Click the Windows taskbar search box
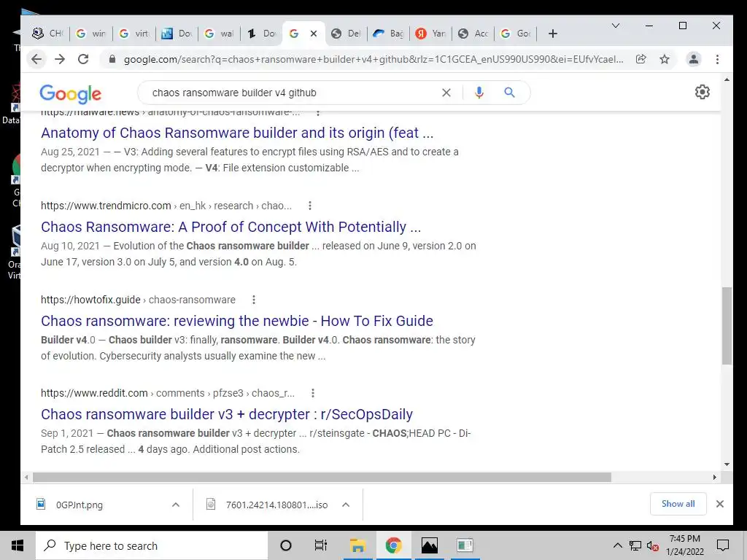 [x=152, y=545]
